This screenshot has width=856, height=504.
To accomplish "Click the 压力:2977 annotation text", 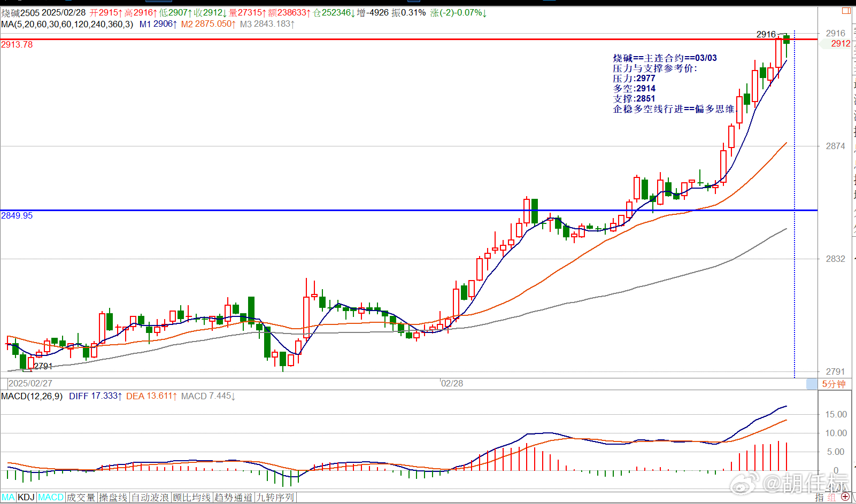I will (634, 78).
